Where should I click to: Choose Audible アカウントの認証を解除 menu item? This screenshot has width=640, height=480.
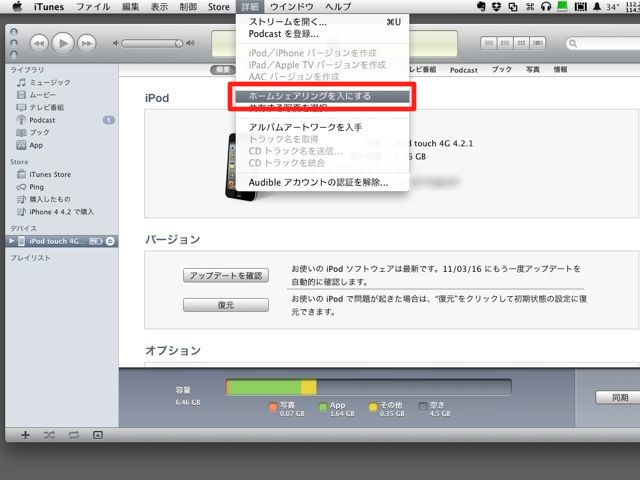(322, 182)
